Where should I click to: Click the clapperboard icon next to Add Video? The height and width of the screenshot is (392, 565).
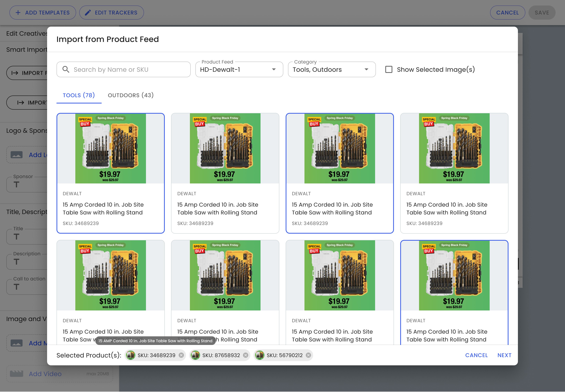click(x=16, y=374)
